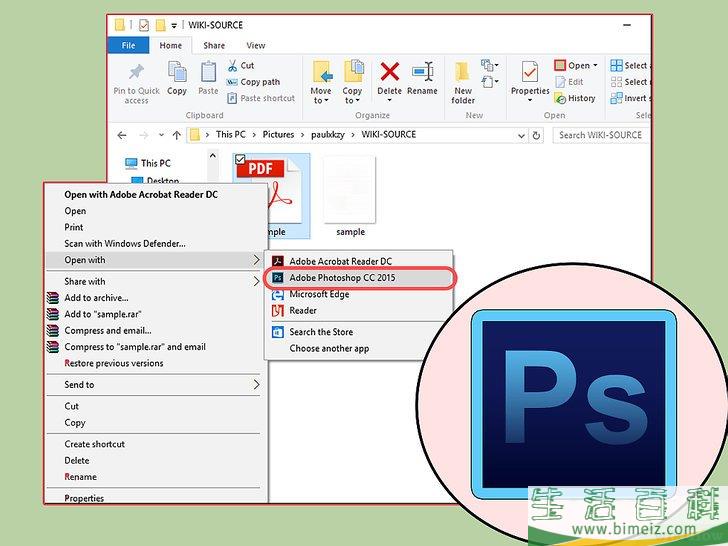The image size is (728, 546).
Task: Select Adobe Acrobat Reader DC in submenu
Action: click(358, 261)
